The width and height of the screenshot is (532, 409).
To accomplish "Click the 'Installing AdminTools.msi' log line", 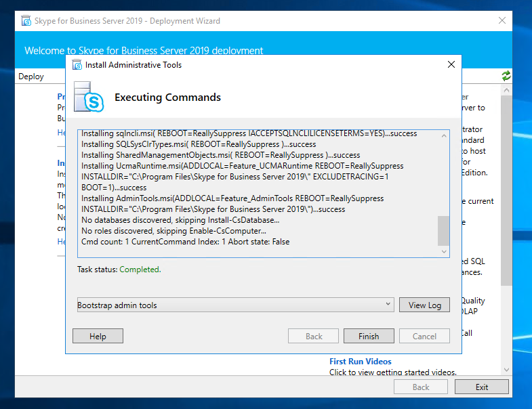I will (x=232, y=204).
